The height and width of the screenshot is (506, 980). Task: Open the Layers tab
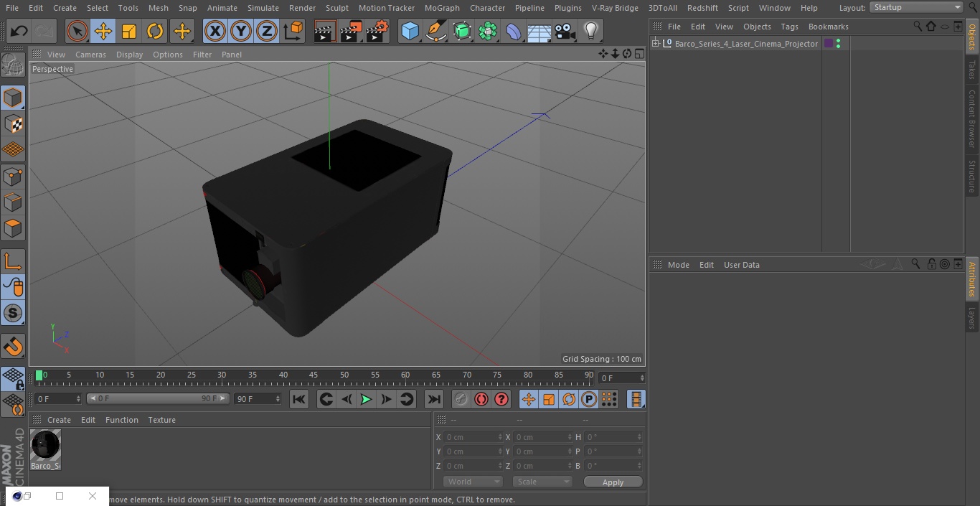click(x=972, y=318)
